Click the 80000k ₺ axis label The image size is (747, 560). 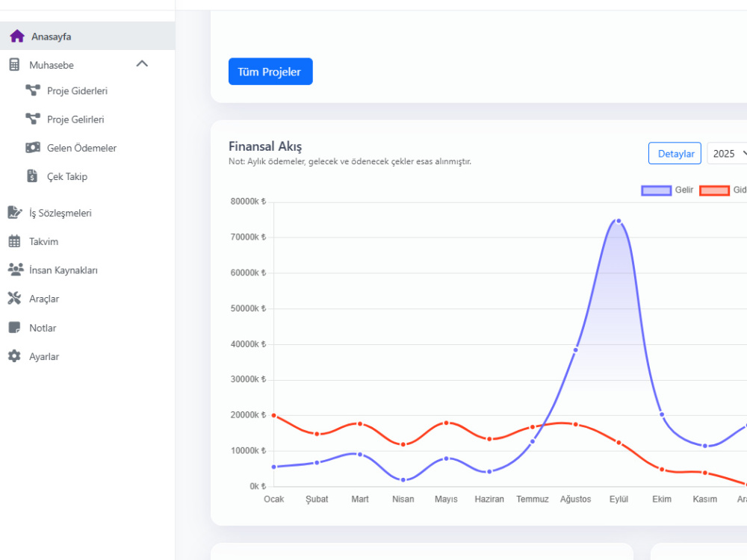[x=248, y=202]
